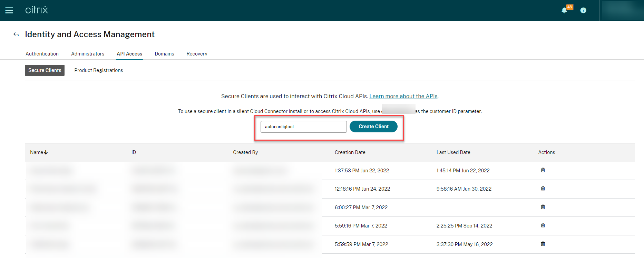Select the API Access tab
Image resolution: width=644 pixels, height=273 pixels.
click(129, 54)
